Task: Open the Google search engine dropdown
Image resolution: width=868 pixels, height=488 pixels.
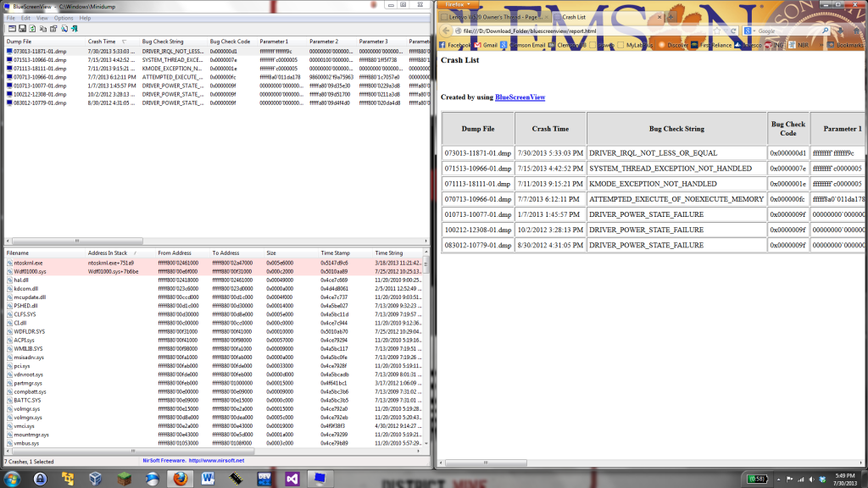Action: [749, 31]
